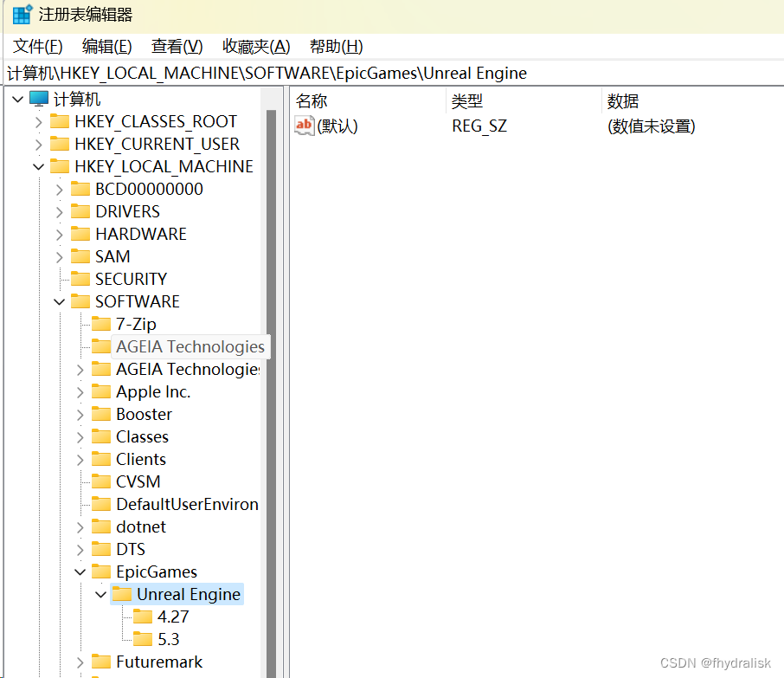The image size is (784, 678).
Task: Collapse the HKEY_LOCAL_MACHINE hive
Action: [x=38, y=166]
